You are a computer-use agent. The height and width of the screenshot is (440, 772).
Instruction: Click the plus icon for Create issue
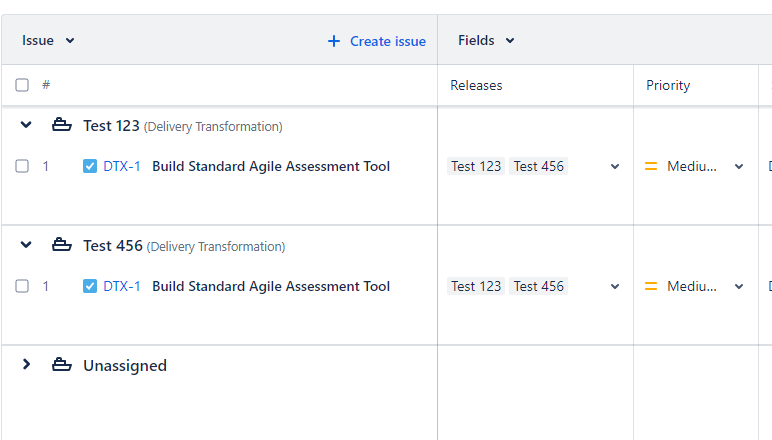(334, 41)
